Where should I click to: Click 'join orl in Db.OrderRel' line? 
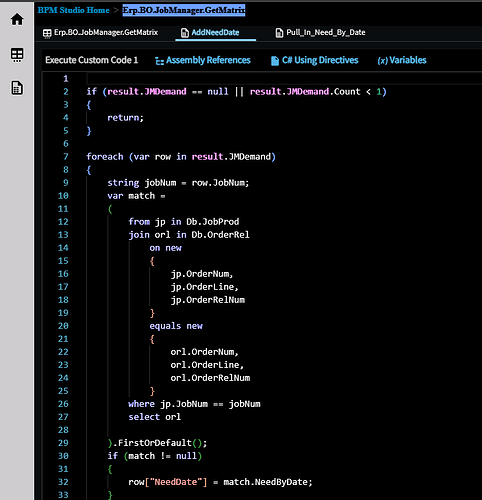point(189,235)
